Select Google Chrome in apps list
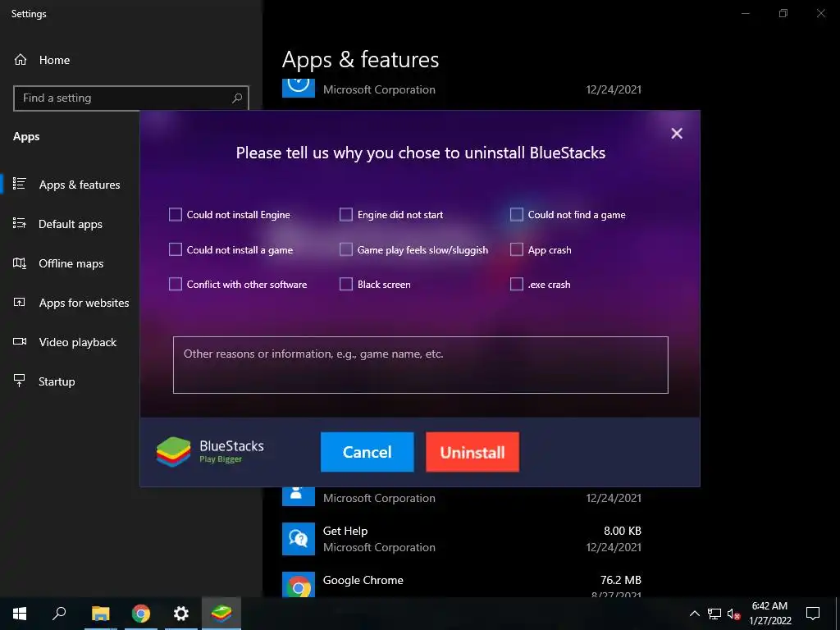The image size is (840, 630). pos(462,584)
